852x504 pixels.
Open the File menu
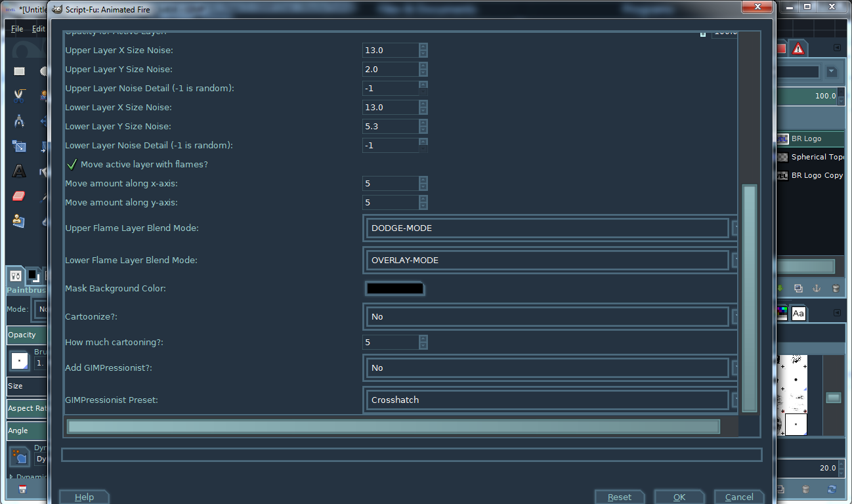(x=17, y=29)
